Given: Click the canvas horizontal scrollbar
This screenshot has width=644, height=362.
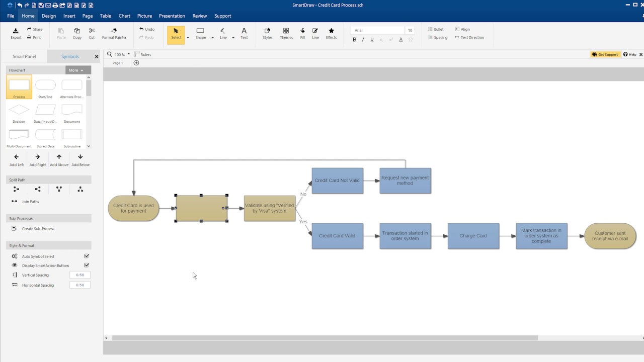Looking at the screenshot, I should pos(325,338).
